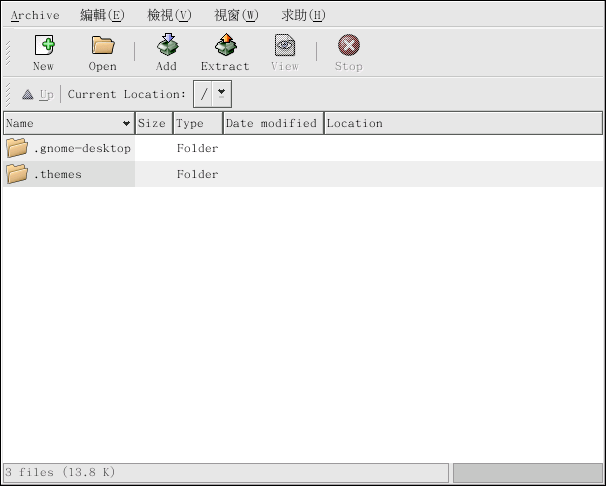The height and width of the screenshot is (486, 606).
Task: Open the 編輯(E) menu
Action: (x=103, y=15)
